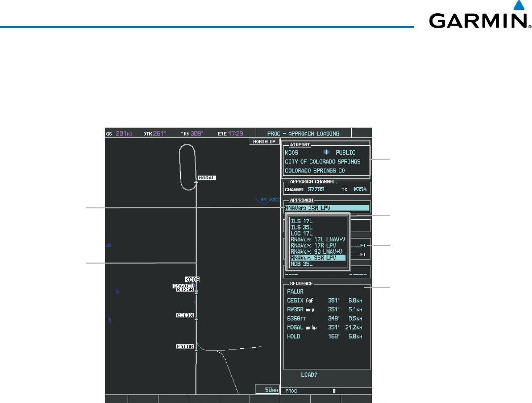Click PROC - APPROACH LOADING page title

(303, 134)
